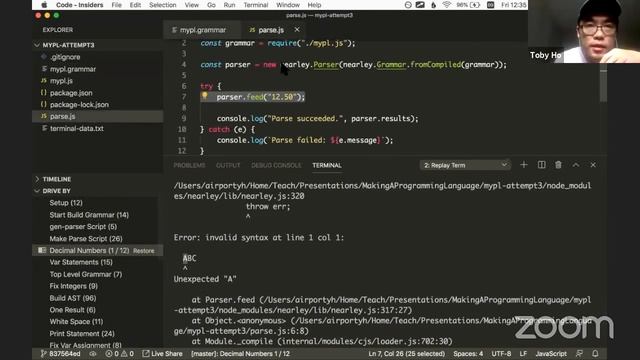Viewport: 640px width, 360px height.
Task: Select Build AST (96) step
Action: coord(73,298)
